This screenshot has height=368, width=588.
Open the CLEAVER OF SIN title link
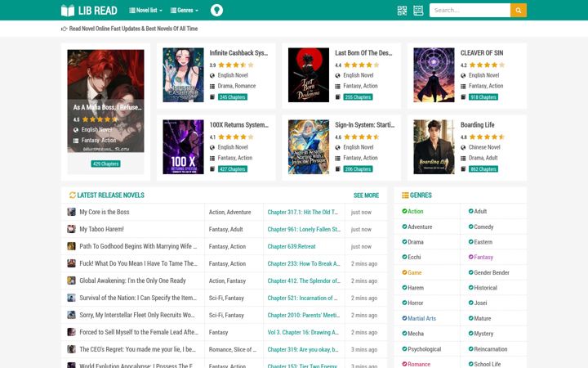(x=482, y=53)
